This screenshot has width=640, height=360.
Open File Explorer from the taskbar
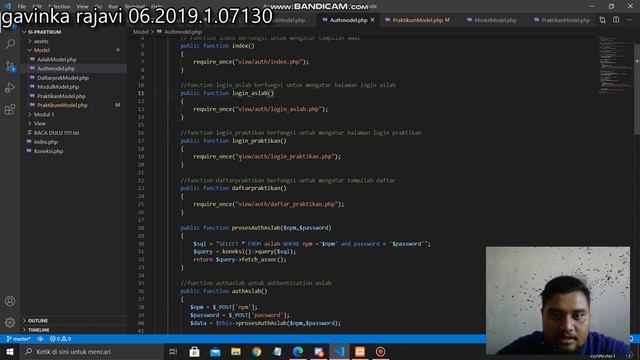(236, 351)
